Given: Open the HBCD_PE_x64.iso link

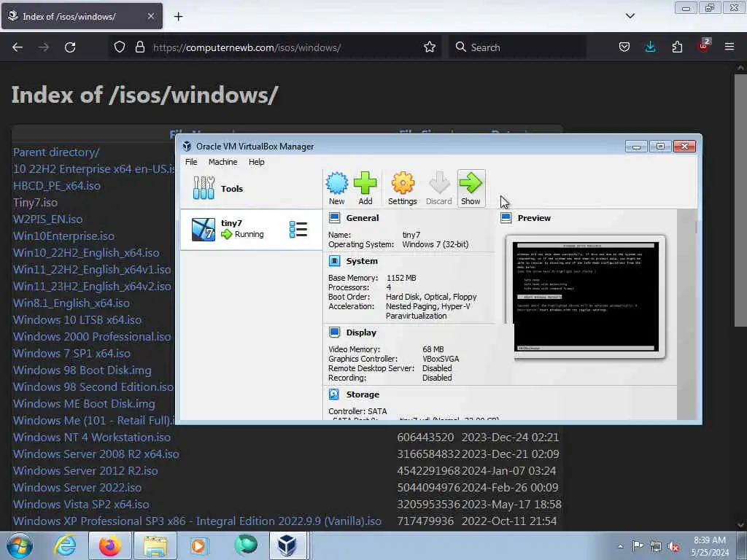Looking at the screenshot, I should tap(57, 186).
